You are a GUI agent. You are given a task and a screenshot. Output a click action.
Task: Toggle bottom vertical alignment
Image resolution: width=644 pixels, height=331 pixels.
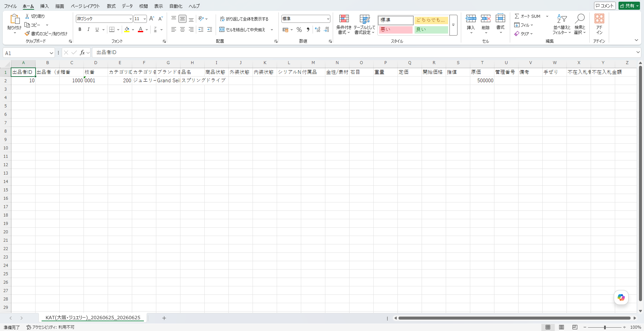tap(191, 19)
